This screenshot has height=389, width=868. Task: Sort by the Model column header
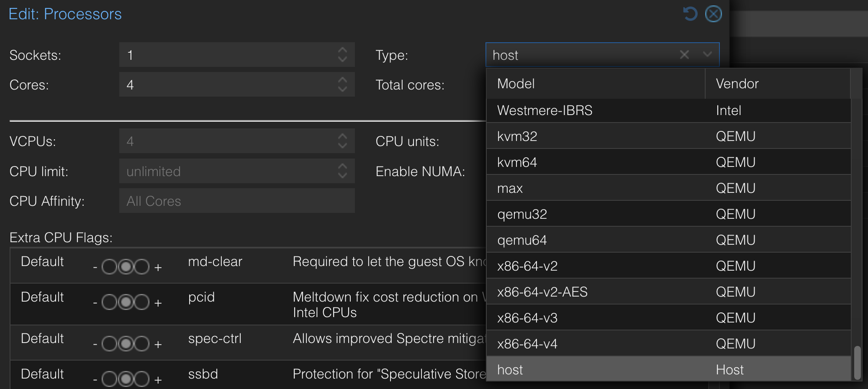595,84
